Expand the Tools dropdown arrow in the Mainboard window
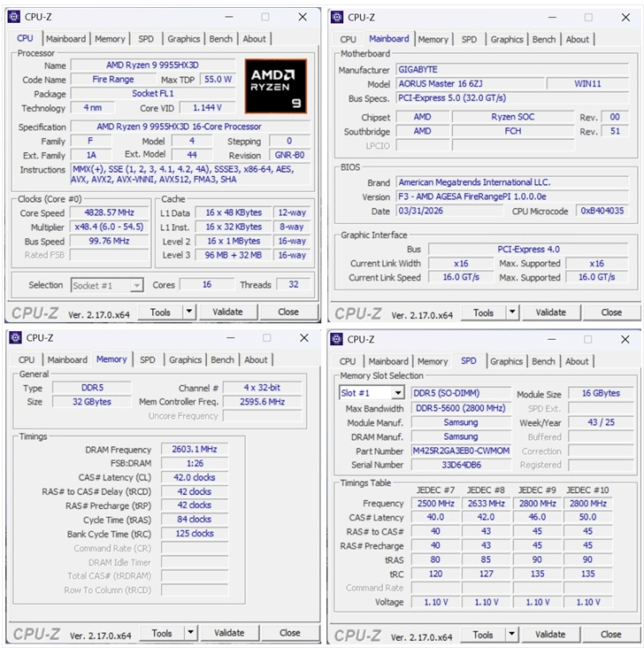 [513, 312]
